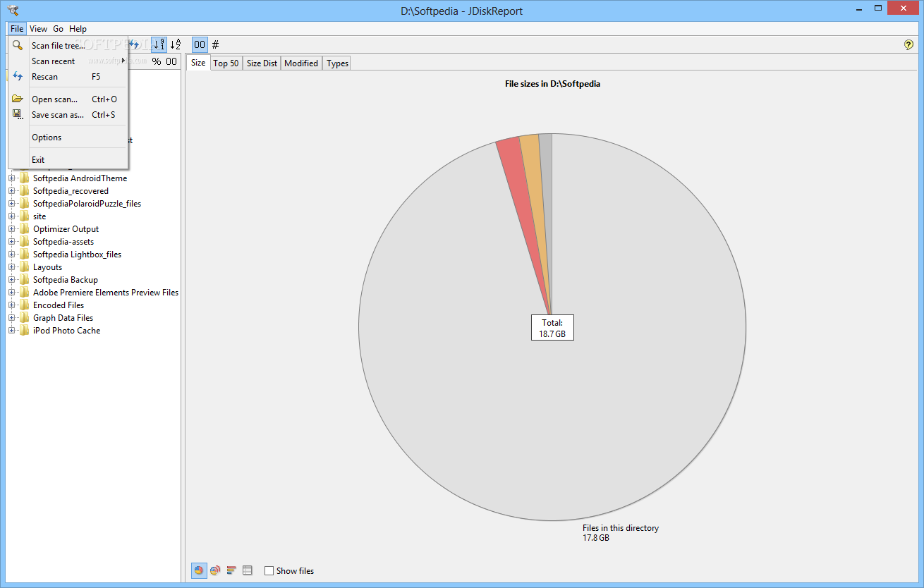Switch to ring chart view icon
Image resolution: width=924 pixels, height=588 pixels.
(215, 570)
